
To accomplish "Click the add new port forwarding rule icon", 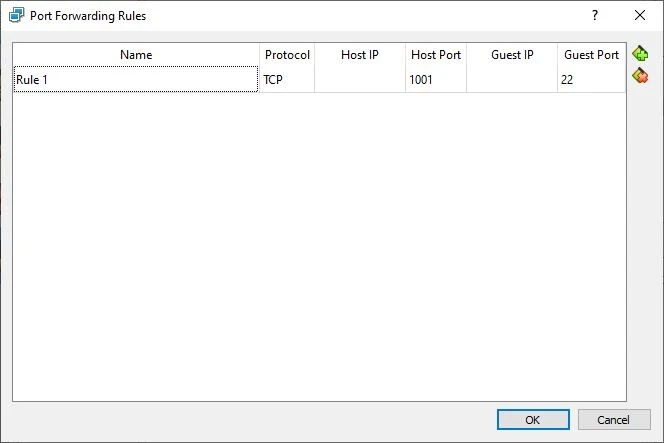I will pyautogui.click(x=640, y=55).
